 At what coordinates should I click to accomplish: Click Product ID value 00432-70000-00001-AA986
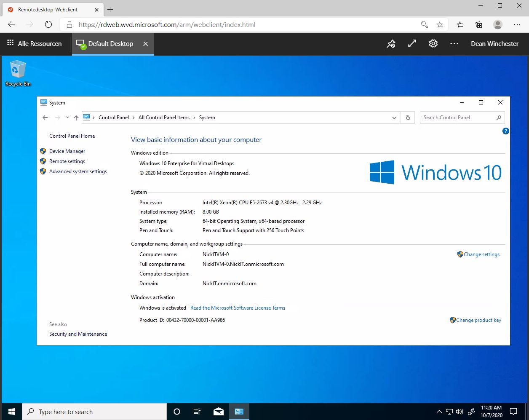(195, 320)
